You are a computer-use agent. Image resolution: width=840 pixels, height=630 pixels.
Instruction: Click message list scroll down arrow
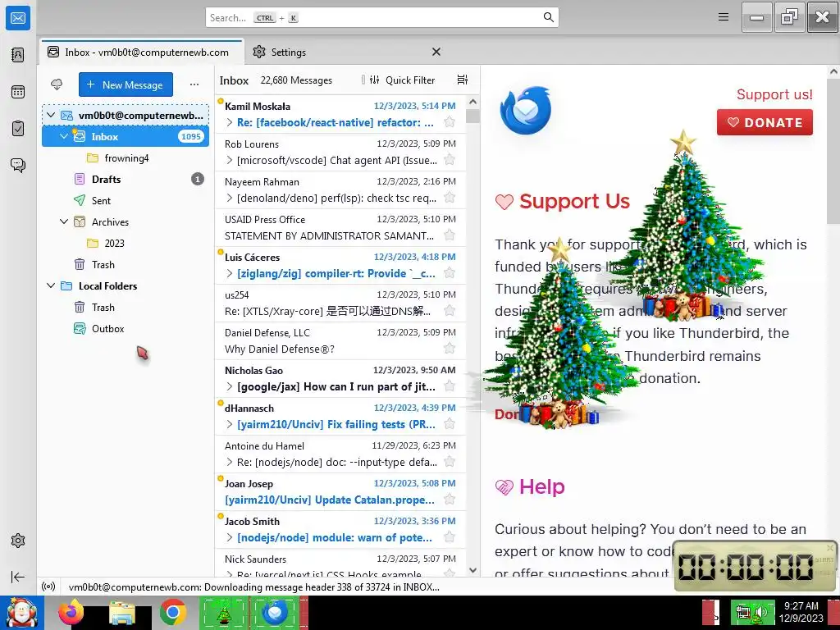point(472,571)
